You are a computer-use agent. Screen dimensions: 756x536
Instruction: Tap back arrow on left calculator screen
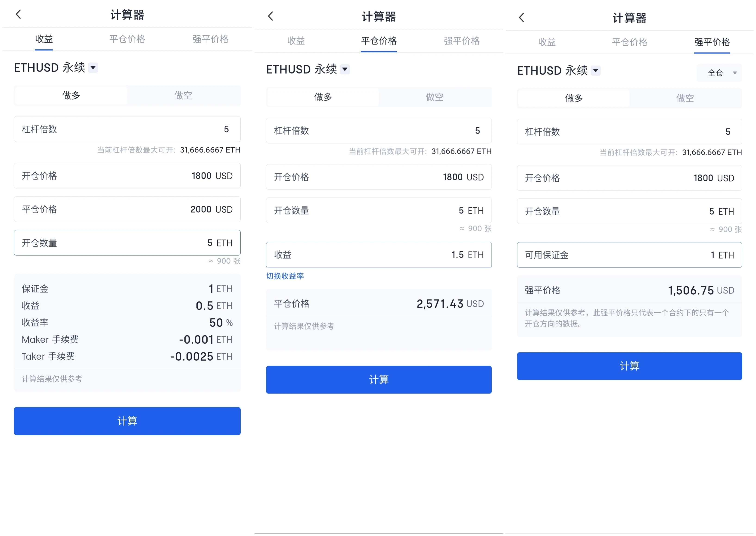19,15
